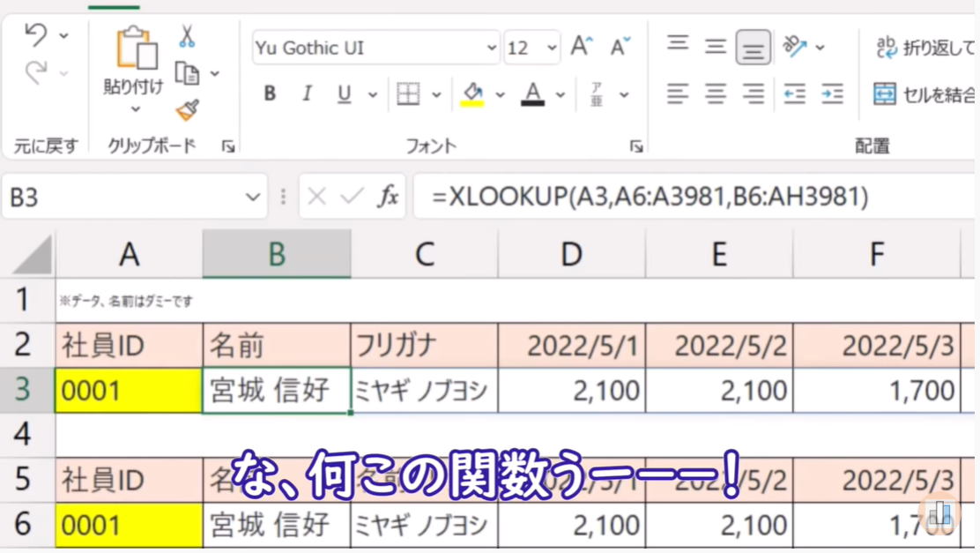Screen dimensions: 980x553
Task: Open the Yu Gothic UI font name dropdown
Action: click(x=491, y=48)
